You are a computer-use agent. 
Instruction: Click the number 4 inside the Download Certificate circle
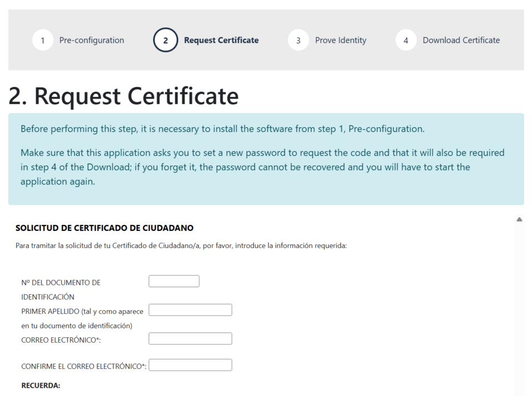coord(406,39)
